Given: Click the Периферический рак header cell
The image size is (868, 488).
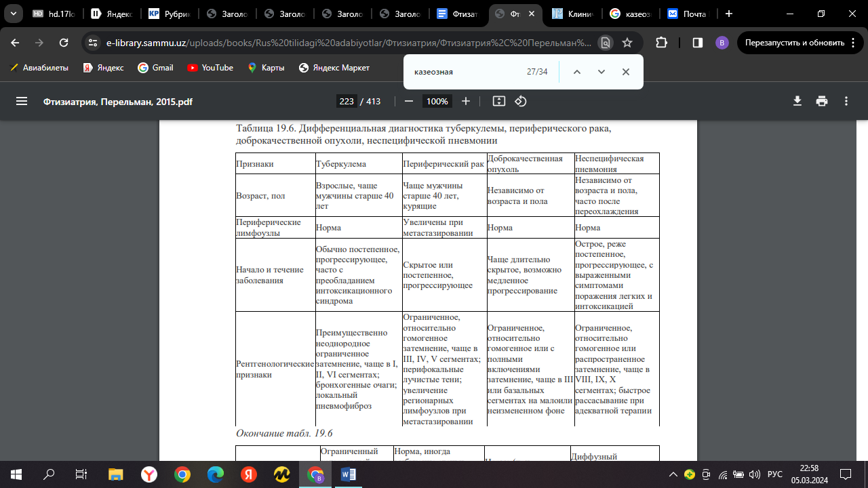Looking at the screenshot, I should (x=443, y=164).
